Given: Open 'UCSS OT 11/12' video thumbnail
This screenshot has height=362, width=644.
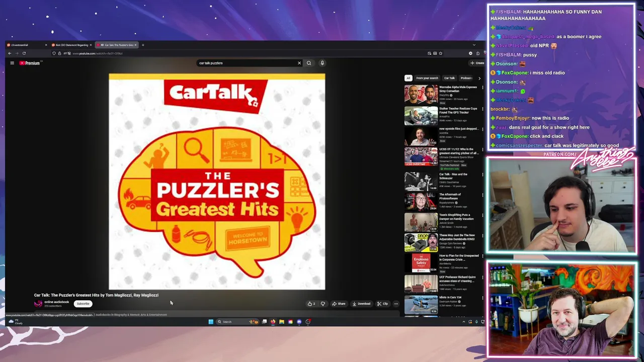Looking at the screenshot, I should tap(421, 157).
